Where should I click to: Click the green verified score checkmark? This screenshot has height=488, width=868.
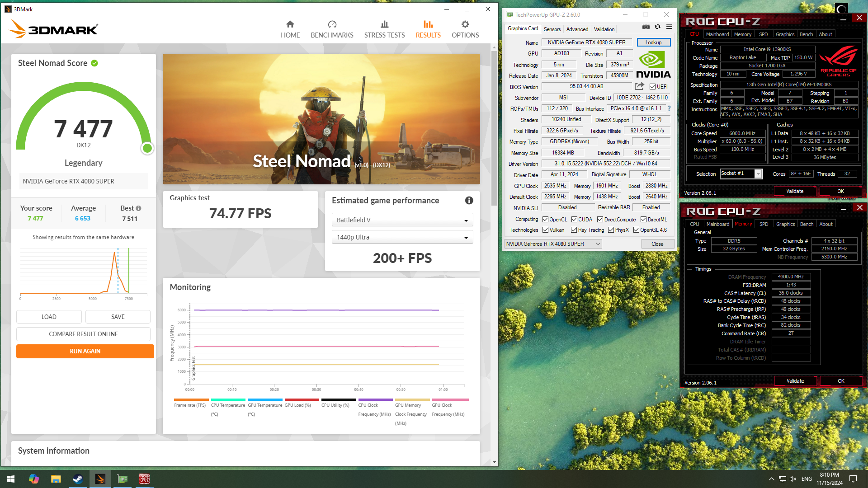[94, 63]
